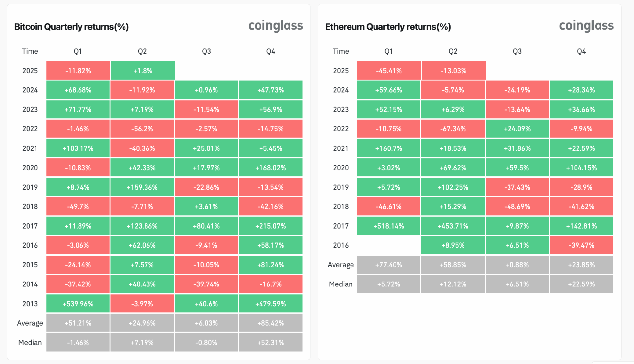Click Ethereum Average Q1 cell +77.40%

(389, 265)
